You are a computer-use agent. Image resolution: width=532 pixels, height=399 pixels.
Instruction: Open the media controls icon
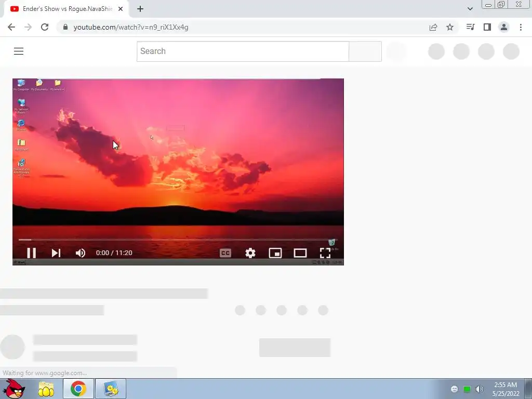(x=470, y=27)
